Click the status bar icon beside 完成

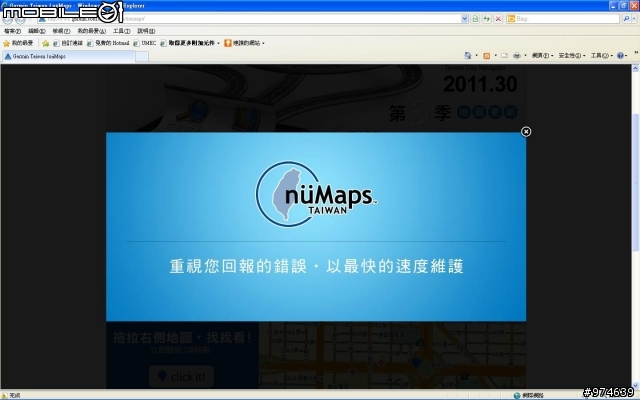point(4,395)
